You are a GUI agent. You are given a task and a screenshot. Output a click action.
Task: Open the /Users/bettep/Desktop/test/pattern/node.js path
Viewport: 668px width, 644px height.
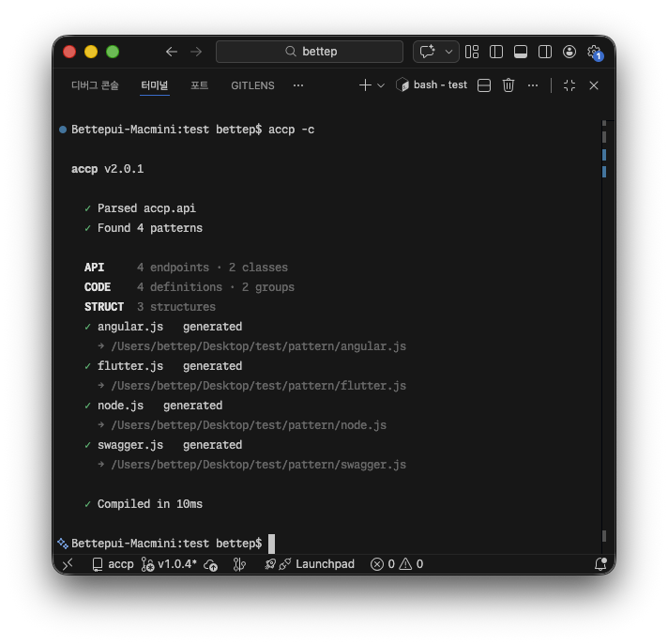point(249,425)
